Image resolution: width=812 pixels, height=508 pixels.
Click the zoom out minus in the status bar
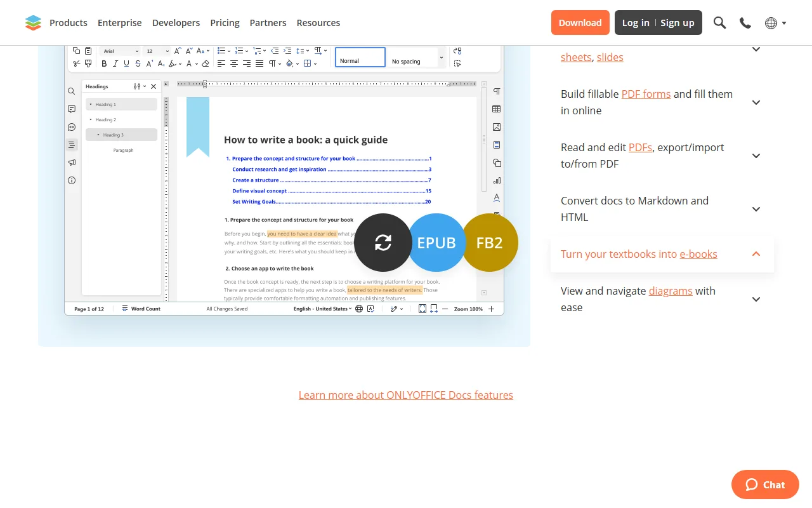[x=445, y=309]
